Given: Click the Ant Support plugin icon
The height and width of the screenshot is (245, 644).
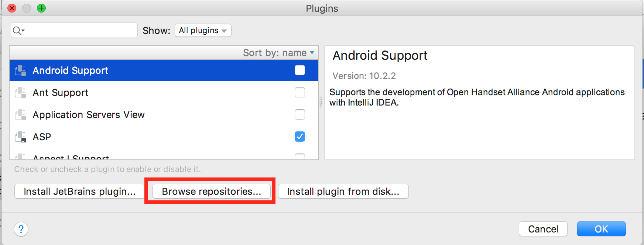Looking at the screenshot, I should tap(20, 92).
